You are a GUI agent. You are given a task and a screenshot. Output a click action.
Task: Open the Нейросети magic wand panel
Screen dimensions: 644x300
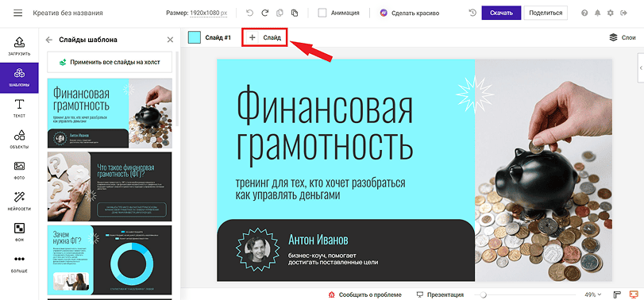coord(19,201)
